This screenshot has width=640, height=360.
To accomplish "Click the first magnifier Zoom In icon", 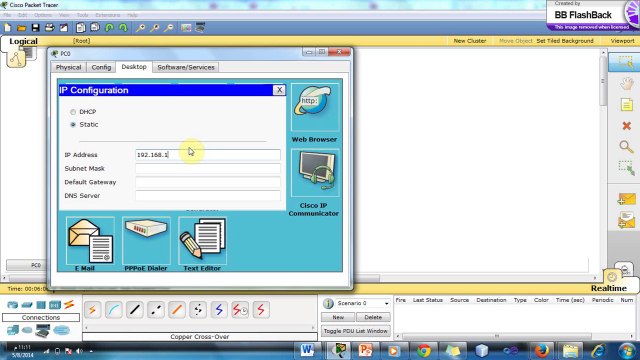I will point(140,28).
